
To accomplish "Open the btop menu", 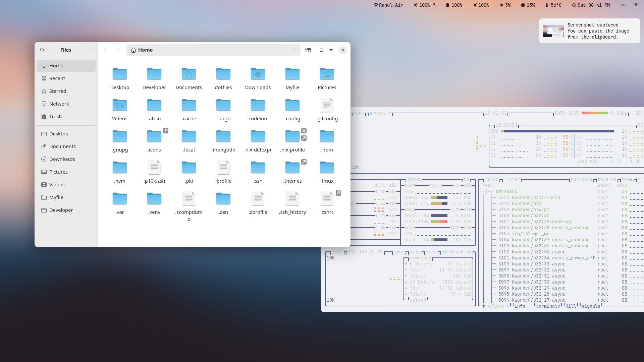I will (x=359, y=113).
